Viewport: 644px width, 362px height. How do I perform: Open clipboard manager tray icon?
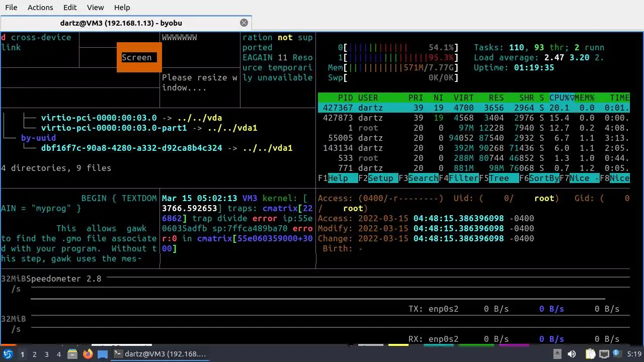tap(590, 354)
